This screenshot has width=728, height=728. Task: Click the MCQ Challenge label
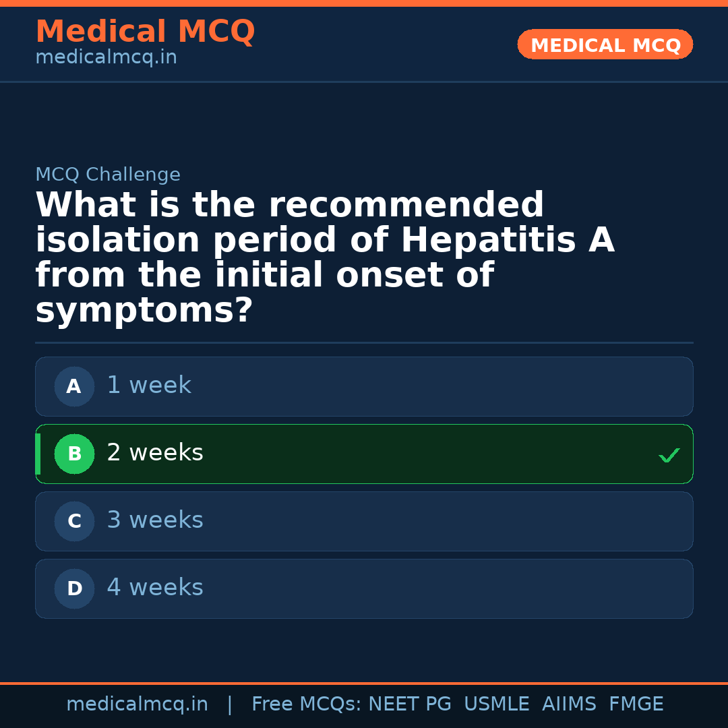108,175
